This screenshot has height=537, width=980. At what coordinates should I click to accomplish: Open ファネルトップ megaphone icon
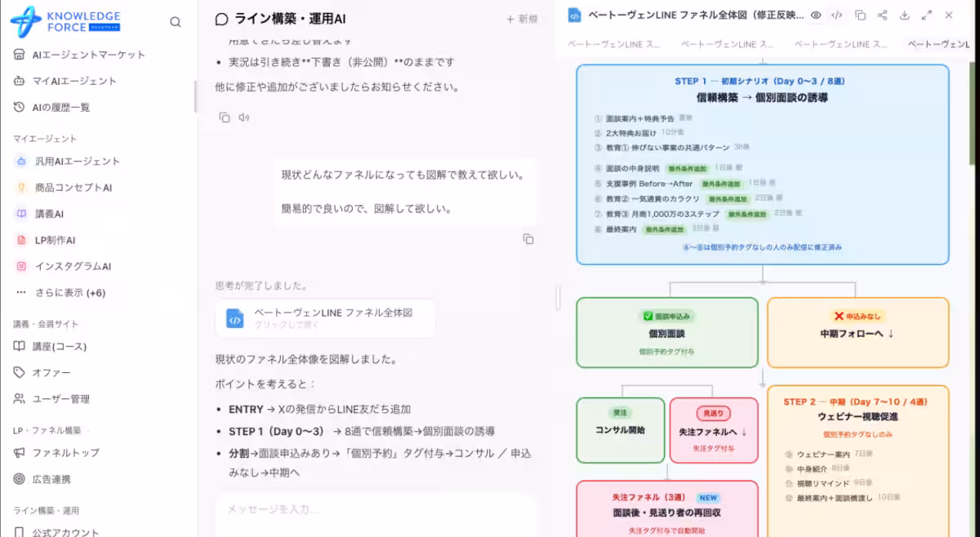coord(20,452)
